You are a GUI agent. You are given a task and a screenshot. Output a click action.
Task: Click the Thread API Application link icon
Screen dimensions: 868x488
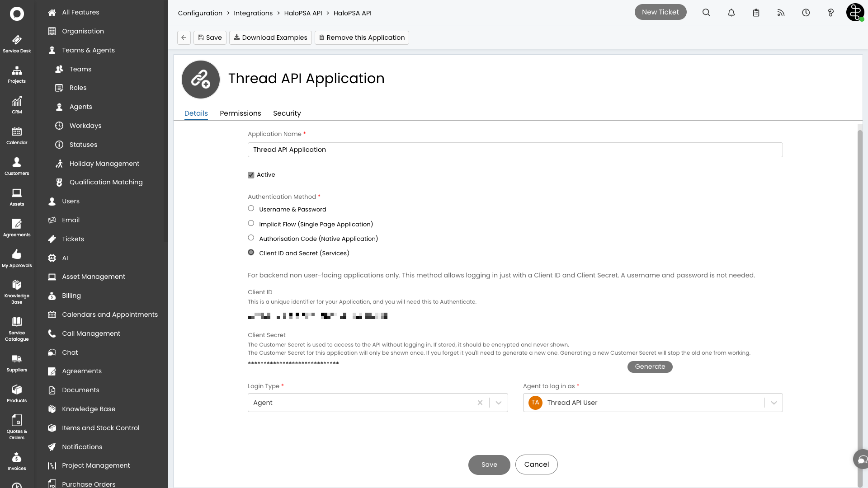[x=201, y=80]
